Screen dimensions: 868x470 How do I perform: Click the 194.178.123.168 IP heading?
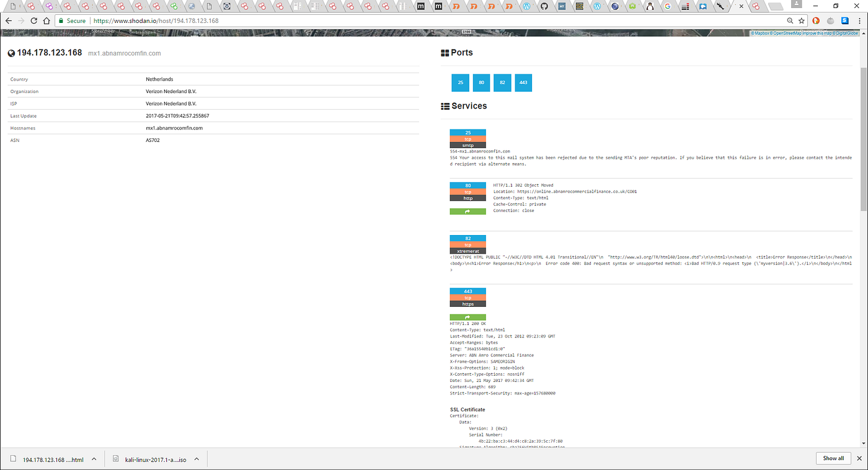50,53
